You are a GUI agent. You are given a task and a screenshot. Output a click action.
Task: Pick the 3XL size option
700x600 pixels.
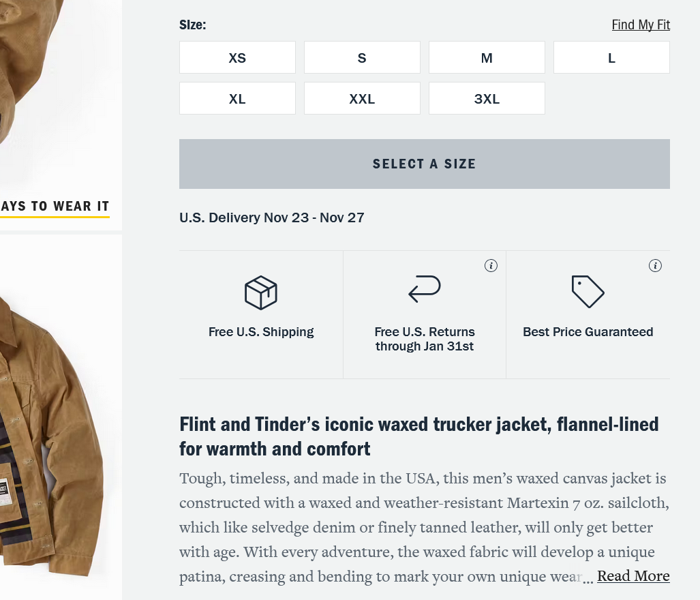coord(487,99)
